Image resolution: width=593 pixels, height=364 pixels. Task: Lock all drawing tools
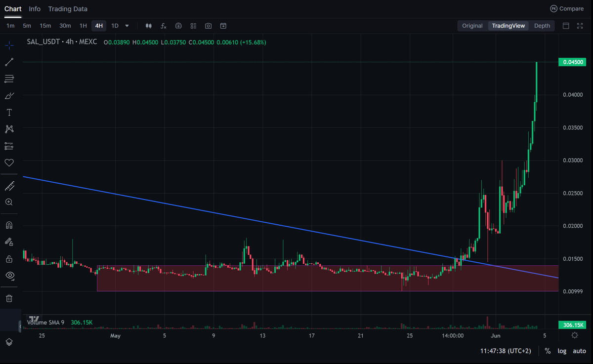(9, 259)
